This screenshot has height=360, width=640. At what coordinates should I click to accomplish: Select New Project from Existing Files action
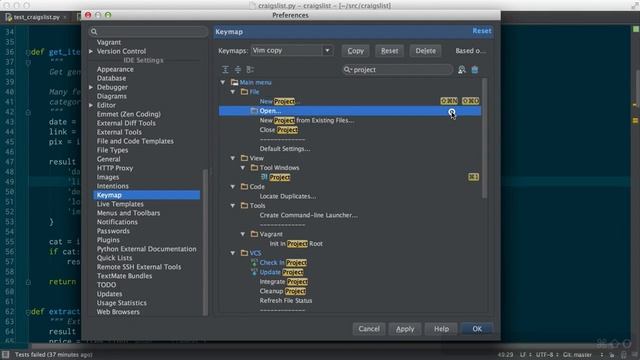[x=307, y=120]
